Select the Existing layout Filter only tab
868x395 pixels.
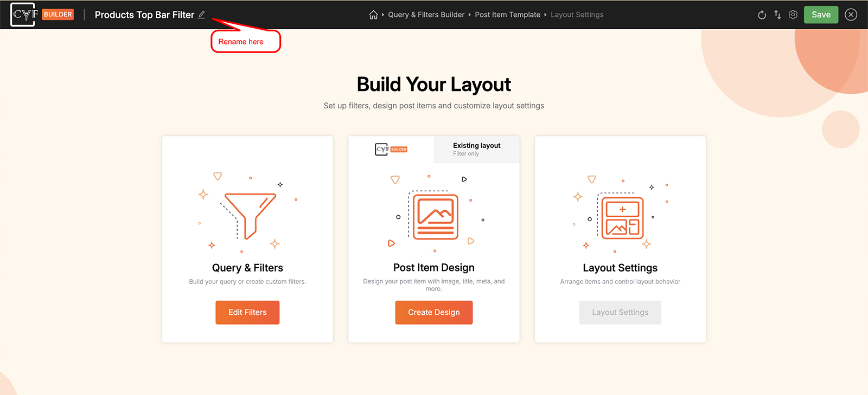pyautogui.click(x=477, y=150)
